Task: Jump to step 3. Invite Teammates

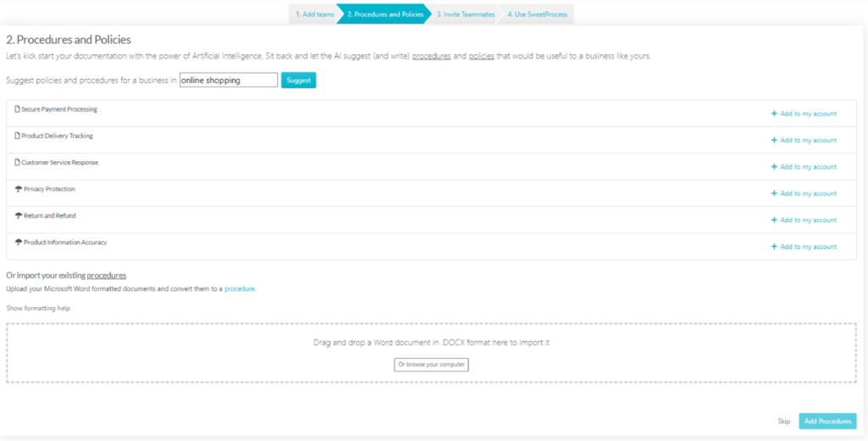Action: tap(465, 14)
